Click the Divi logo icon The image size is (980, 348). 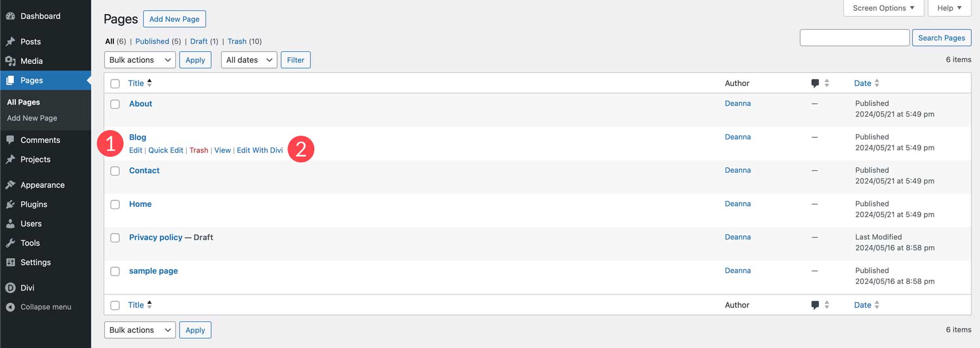coord(10,288)
